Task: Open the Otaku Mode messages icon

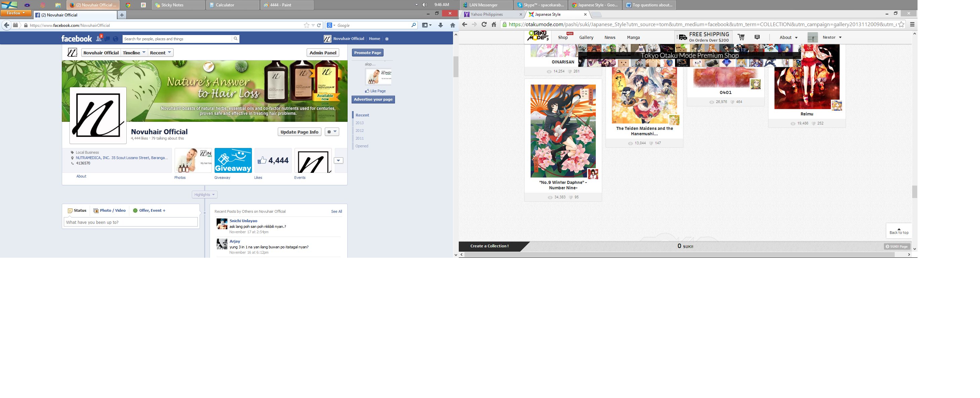Action: 757,37
